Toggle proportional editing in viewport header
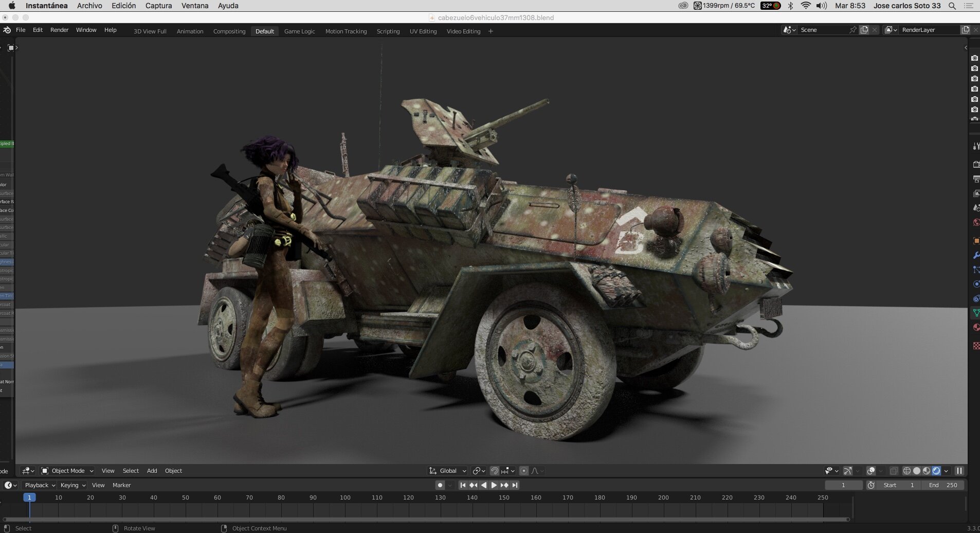980x533 pixels. click(524, 471)
